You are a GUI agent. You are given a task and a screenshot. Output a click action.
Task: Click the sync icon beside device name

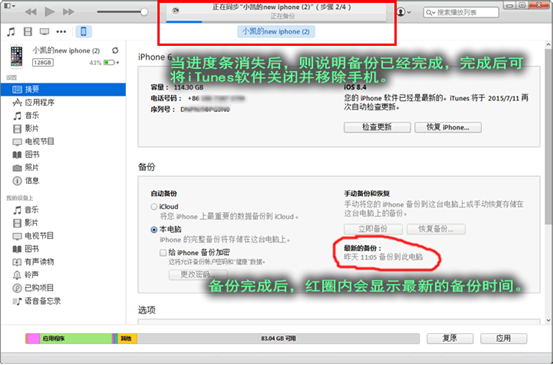click(x=115, y=51)
